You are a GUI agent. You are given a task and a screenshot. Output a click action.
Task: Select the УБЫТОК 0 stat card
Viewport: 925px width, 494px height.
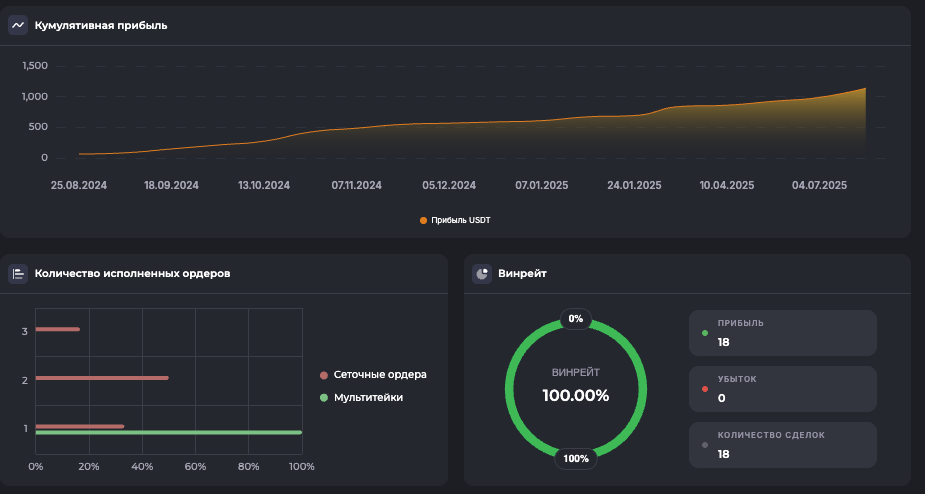[782, 389]
